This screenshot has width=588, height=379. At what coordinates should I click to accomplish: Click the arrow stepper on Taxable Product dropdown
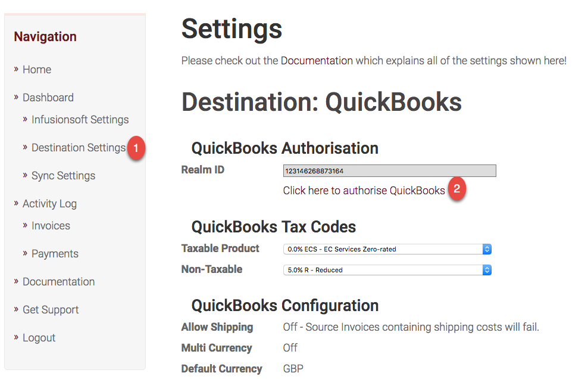(487, 249)
